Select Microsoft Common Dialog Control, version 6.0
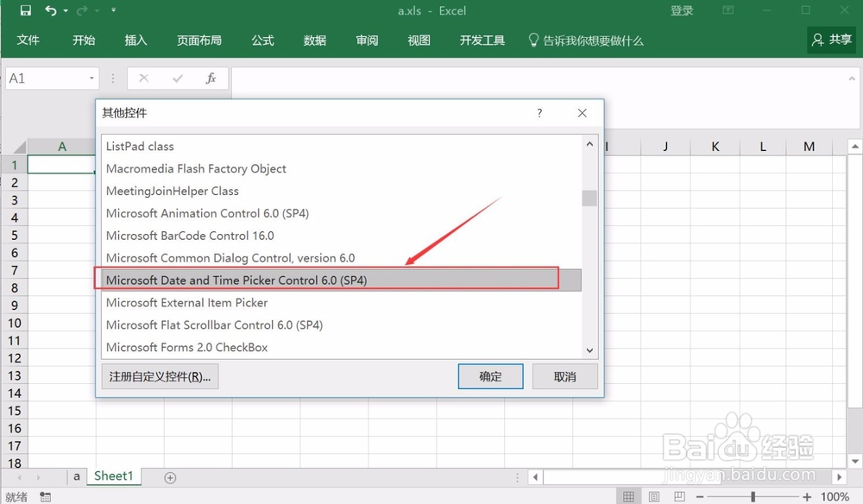The height and width of the screenshot is (504, 863). [341, 257]
